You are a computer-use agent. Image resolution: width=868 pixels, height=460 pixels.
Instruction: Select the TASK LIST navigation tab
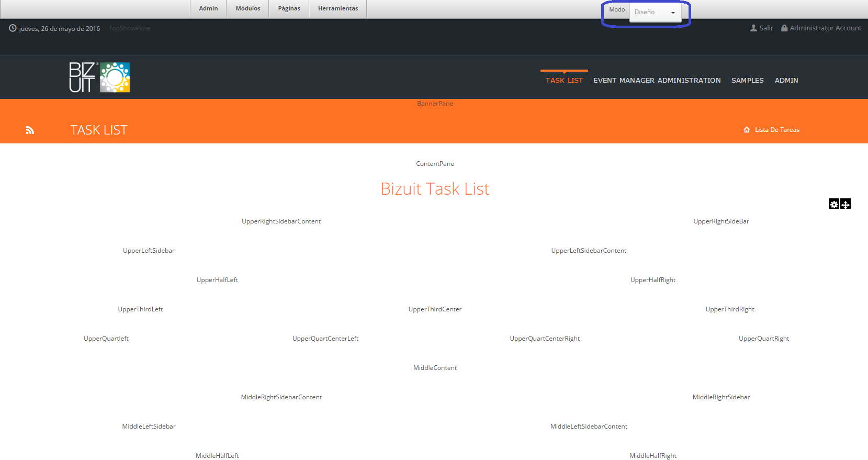[564, 81]
